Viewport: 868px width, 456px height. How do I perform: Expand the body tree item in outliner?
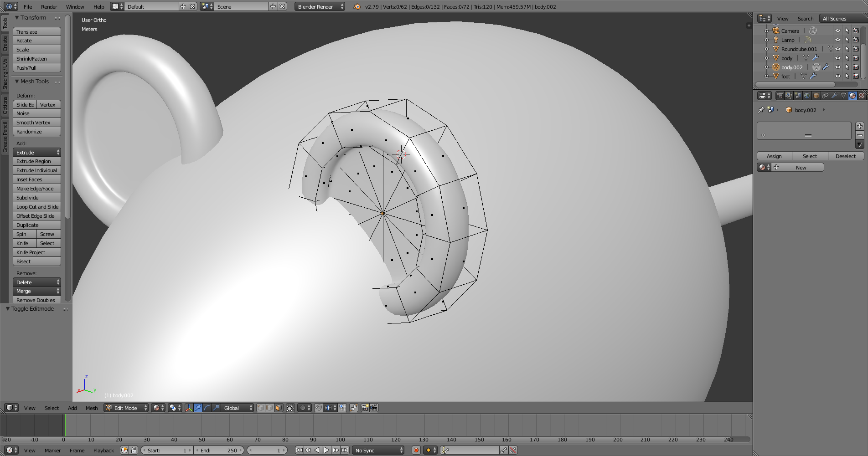pyautogui.click(x=766, y=58)
